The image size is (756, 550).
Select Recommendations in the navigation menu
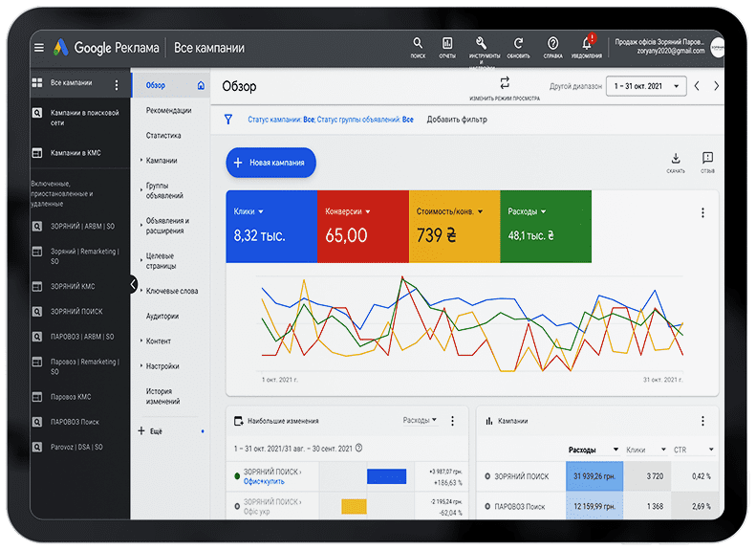(168, 110)
